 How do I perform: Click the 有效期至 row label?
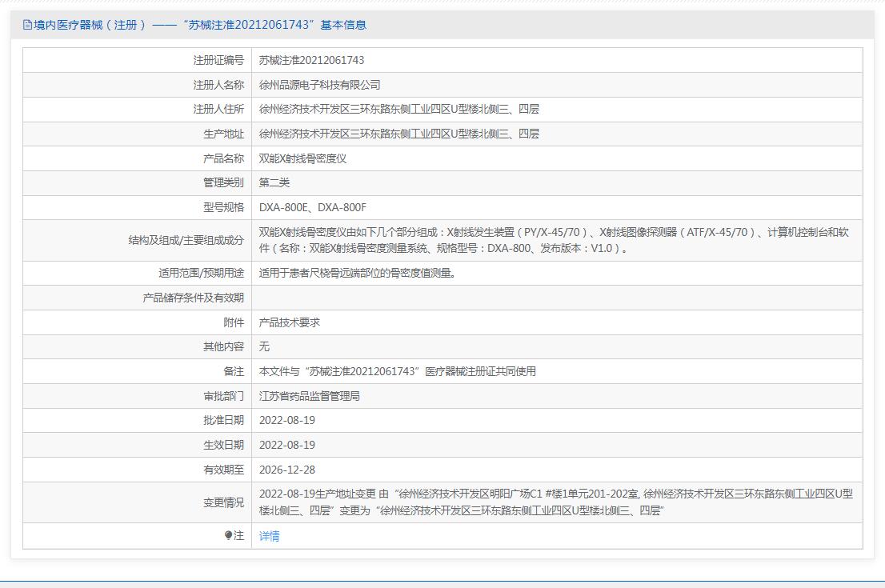(x=223, y=470)
